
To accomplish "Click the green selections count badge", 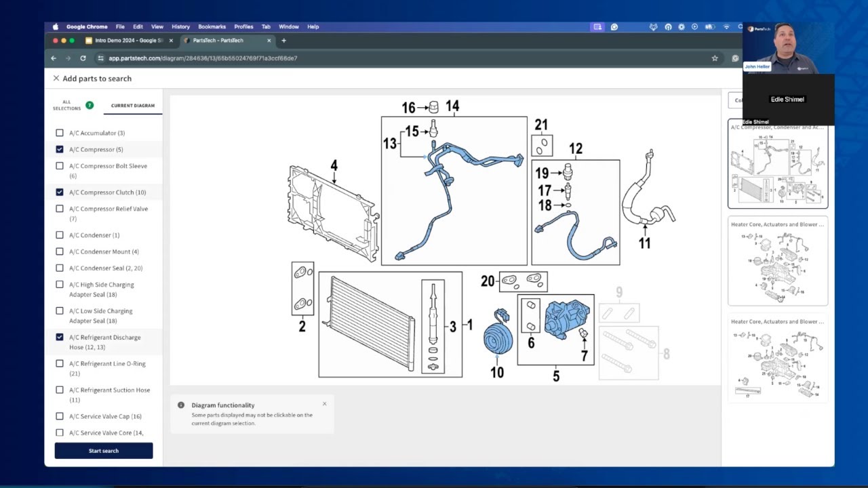I will tap(90, 105).
